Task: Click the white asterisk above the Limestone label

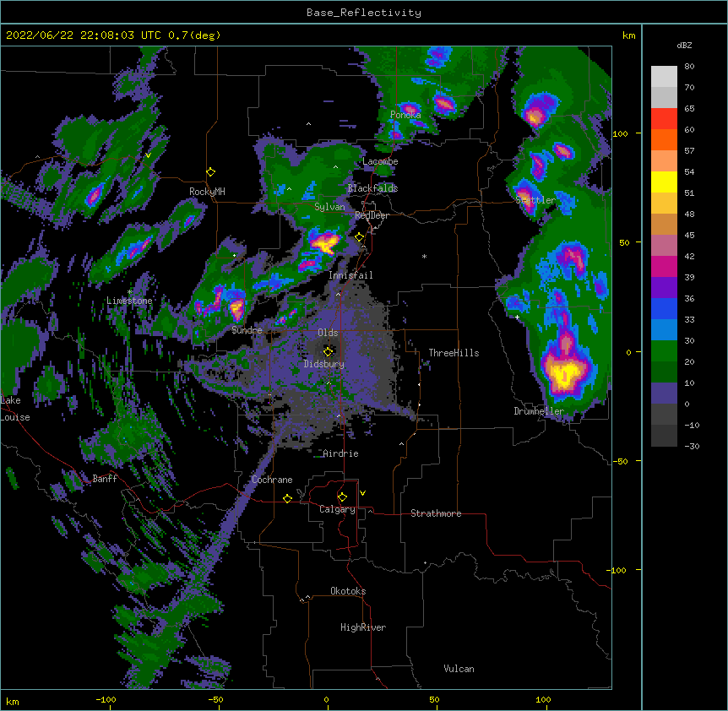Action: pos(129,292)
